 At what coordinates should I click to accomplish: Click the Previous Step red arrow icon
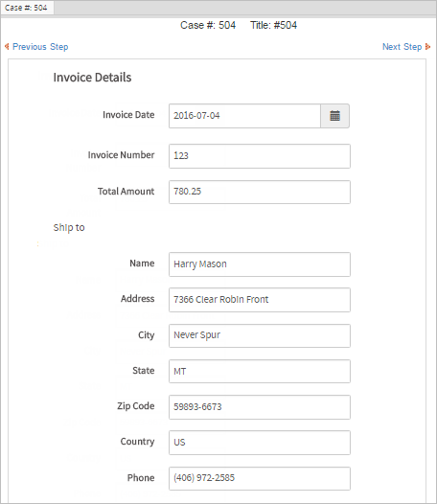(x=7, y=47)
